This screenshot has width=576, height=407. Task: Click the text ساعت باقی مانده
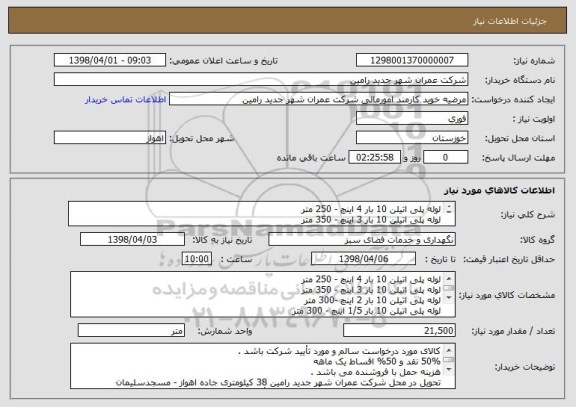[311, 158]
